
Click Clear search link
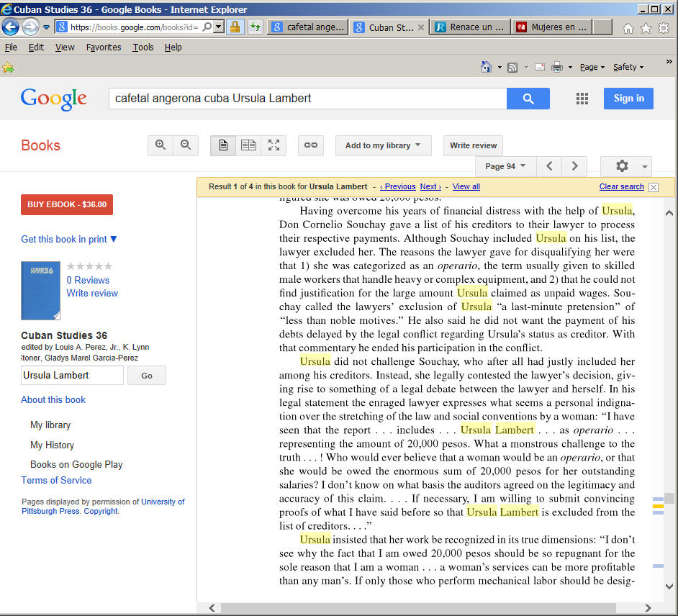point(621,186)
